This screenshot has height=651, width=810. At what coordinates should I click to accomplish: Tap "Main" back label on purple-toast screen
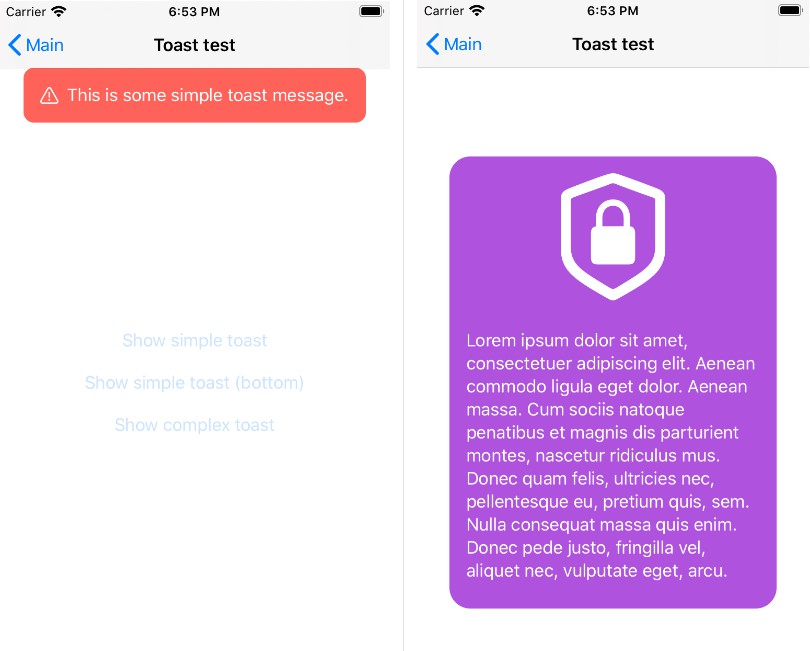point(463,44)
